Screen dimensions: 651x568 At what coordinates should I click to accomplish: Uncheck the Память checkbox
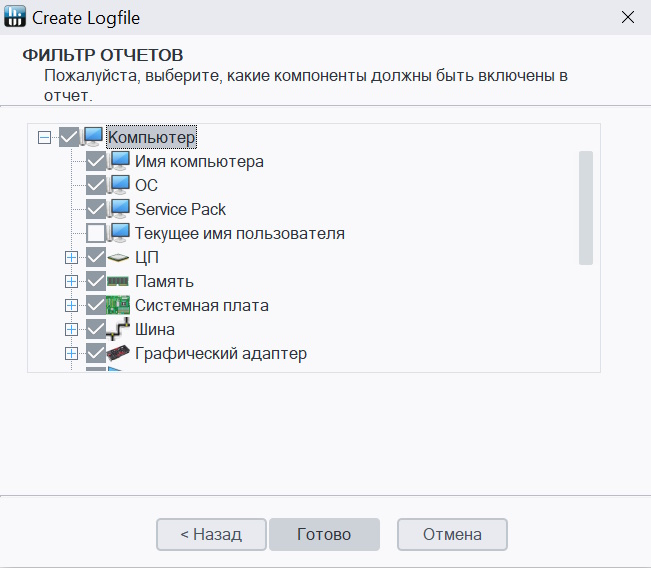96,281
